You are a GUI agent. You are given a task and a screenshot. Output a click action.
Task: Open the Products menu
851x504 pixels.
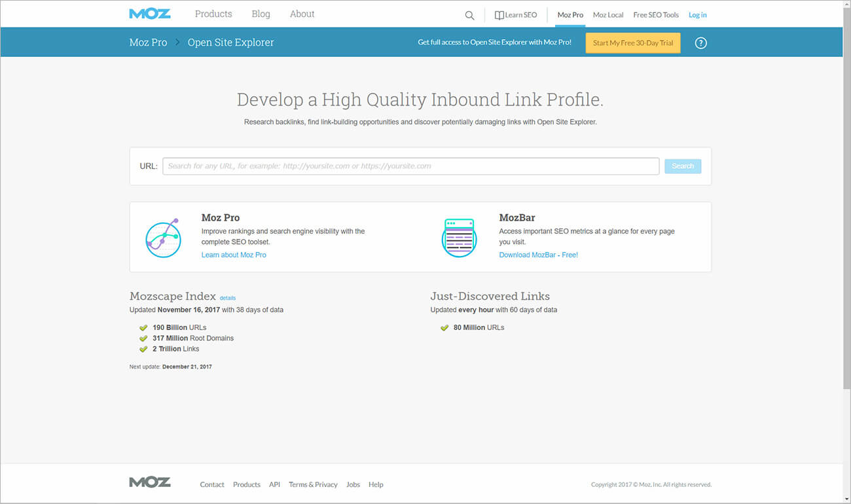point(213,14)
